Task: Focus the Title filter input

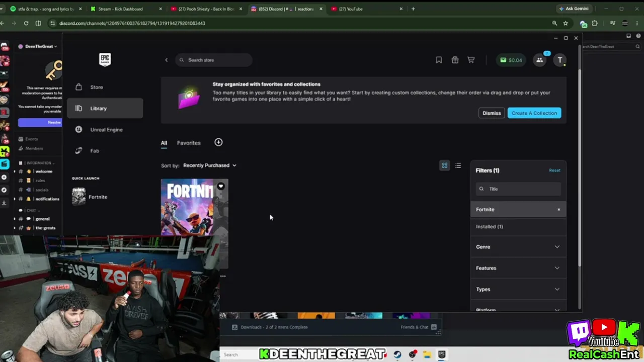Action: (x=518, y=189)
